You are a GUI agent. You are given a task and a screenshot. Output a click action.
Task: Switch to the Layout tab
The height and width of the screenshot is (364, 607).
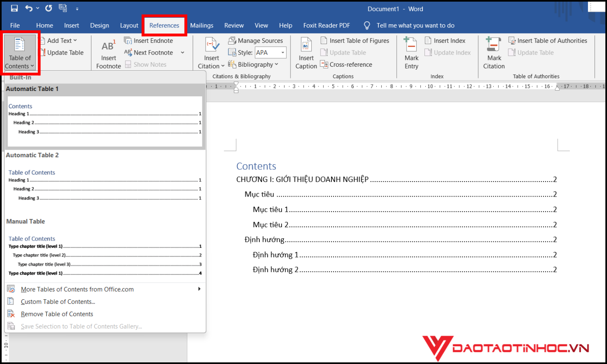(129, 25)
